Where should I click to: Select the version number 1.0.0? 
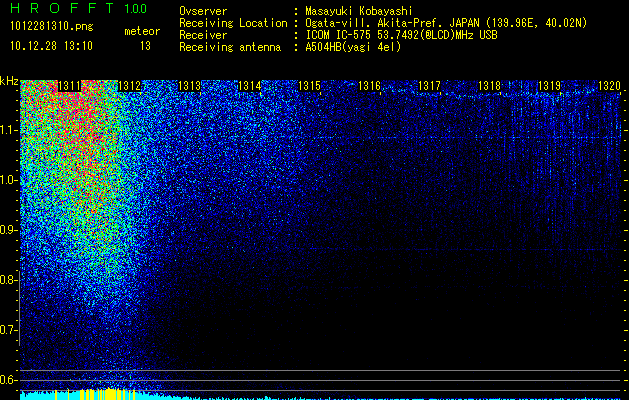click(135, 9)
